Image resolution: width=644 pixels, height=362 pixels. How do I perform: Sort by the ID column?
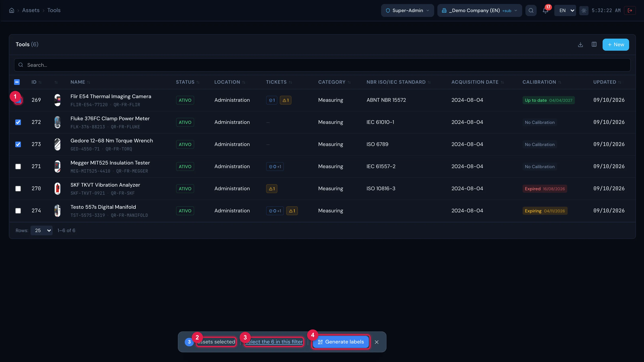point(36,82)
